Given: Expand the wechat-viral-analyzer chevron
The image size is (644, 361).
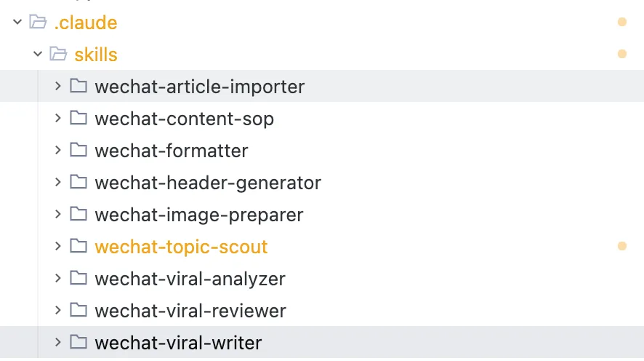Looking at the screenshot, I should pos(58,279).
